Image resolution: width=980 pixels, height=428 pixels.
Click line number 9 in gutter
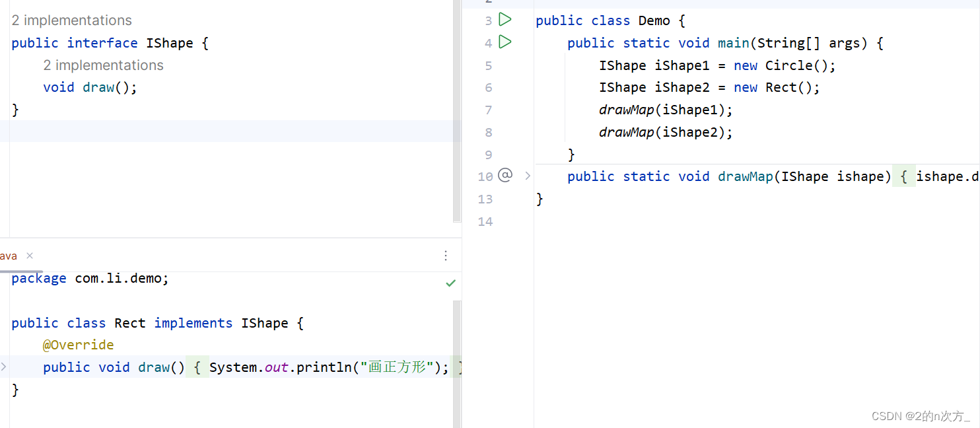click(x=489, y=155)
